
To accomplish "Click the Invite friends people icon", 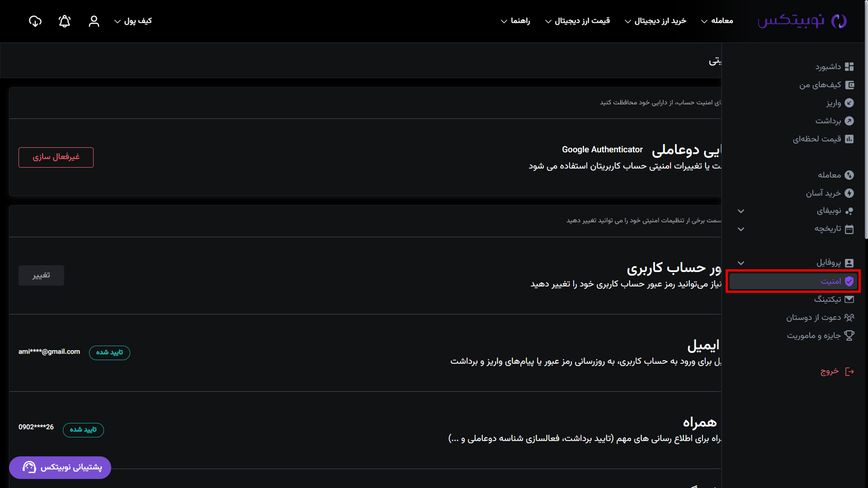I will (849, 318).
